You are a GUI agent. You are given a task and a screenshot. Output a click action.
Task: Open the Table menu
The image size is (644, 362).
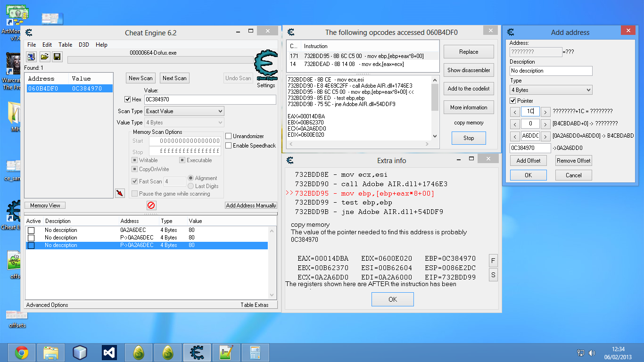pos(65,45)
